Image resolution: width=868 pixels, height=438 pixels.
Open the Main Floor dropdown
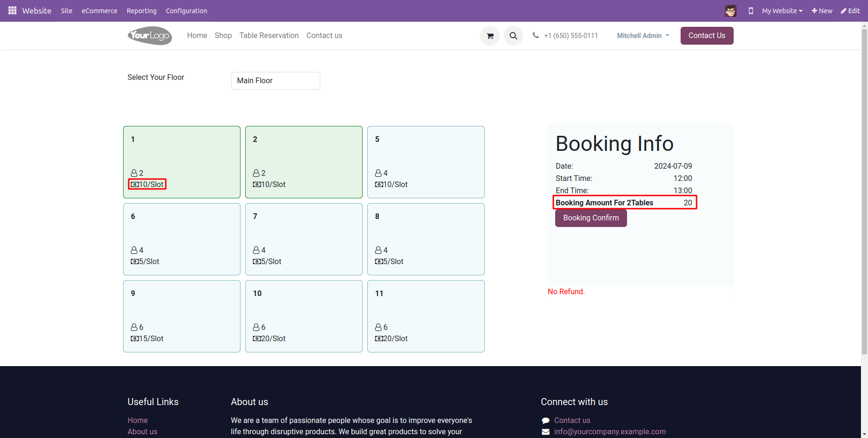(x=276, y=81)
